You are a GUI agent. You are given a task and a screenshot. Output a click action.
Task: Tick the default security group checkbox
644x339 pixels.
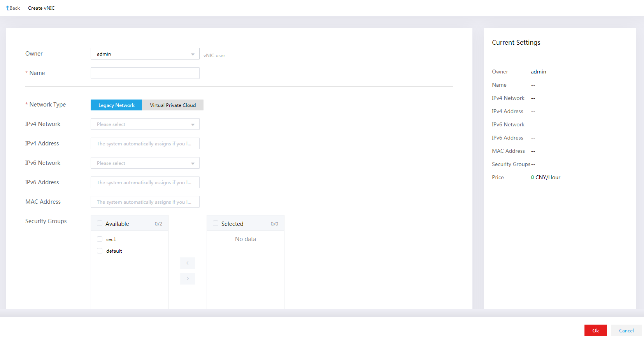[100, 251]
